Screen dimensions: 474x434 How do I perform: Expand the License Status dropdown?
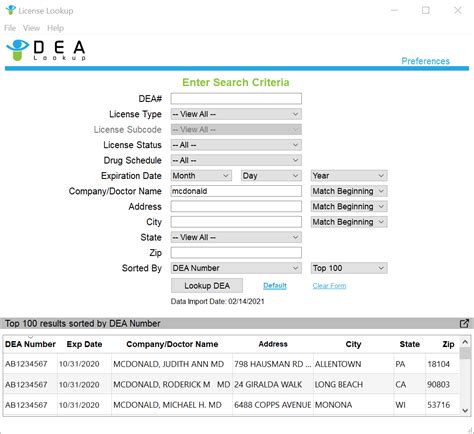[x=236, y=145]
